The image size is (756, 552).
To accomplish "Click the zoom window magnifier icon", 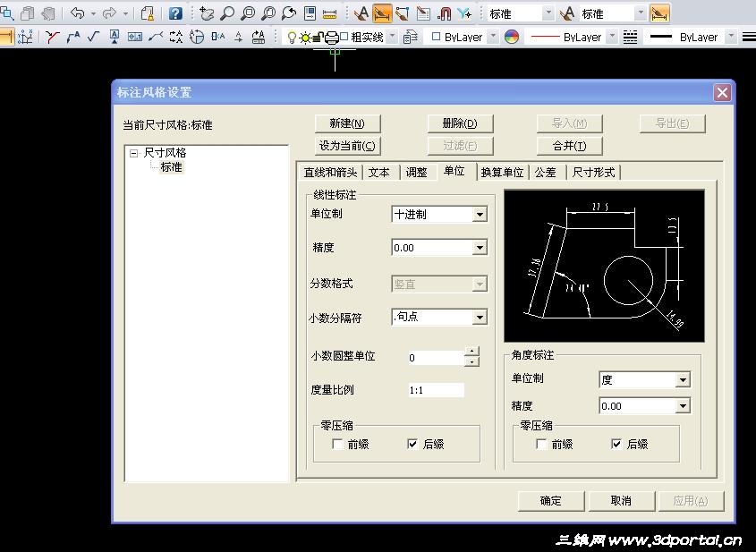I will [x=247, y=13].
